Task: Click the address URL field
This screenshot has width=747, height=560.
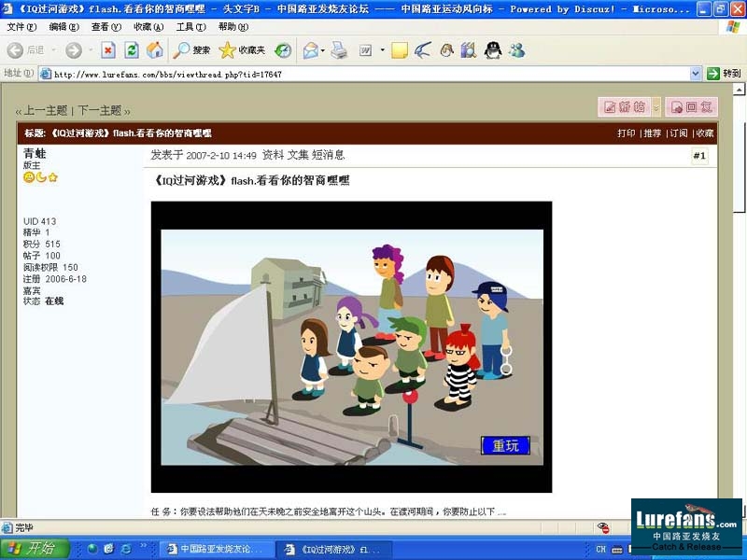Action: coord(364,74)
